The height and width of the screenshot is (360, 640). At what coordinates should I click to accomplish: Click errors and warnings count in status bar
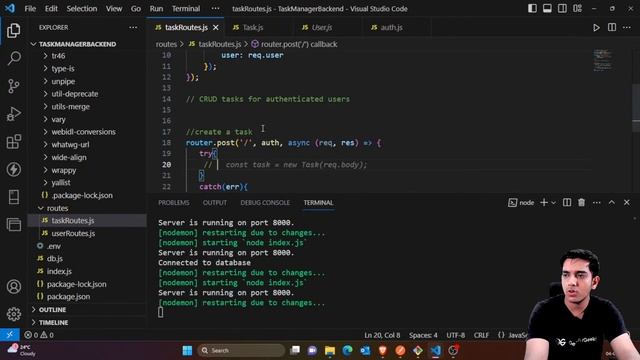point(39,335)
